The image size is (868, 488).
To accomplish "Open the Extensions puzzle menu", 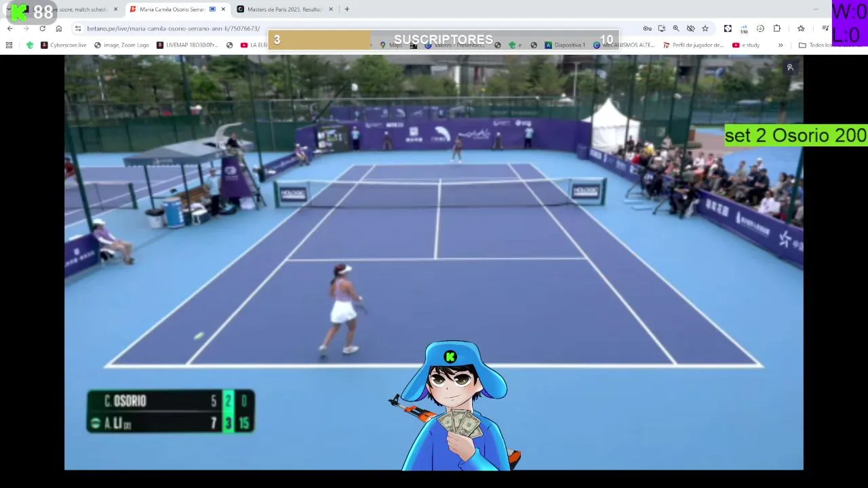I will [x=777, y=28].
